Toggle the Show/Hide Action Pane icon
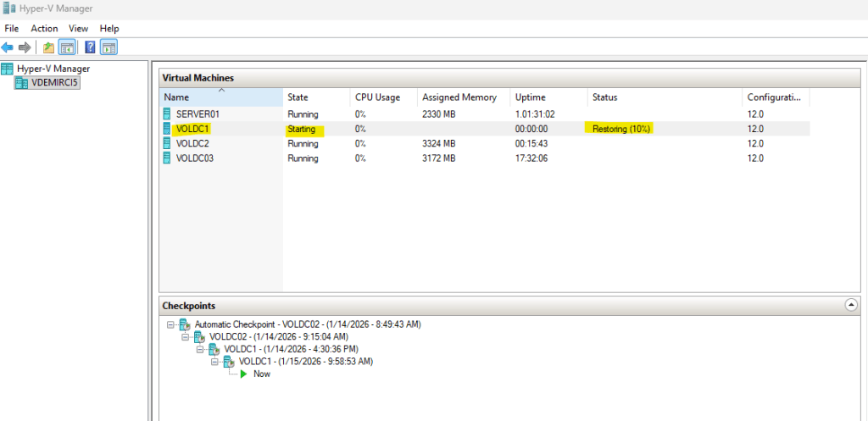 pos(108,47)
